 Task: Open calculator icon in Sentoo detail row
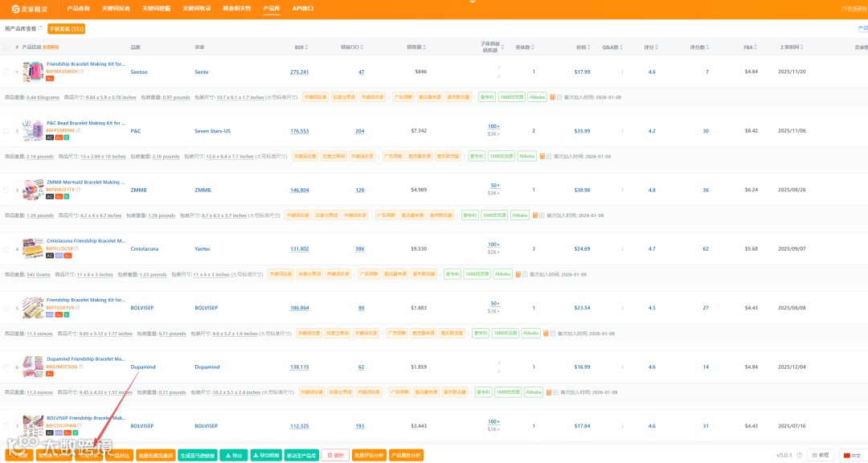click(x=552, y=97)
